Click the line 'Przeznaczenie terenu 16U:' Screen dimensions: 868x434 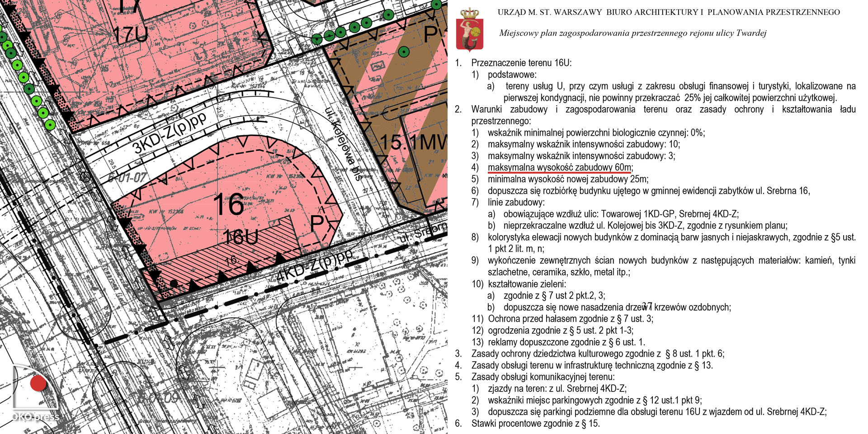pyautogui.click(x=521, y=63)
